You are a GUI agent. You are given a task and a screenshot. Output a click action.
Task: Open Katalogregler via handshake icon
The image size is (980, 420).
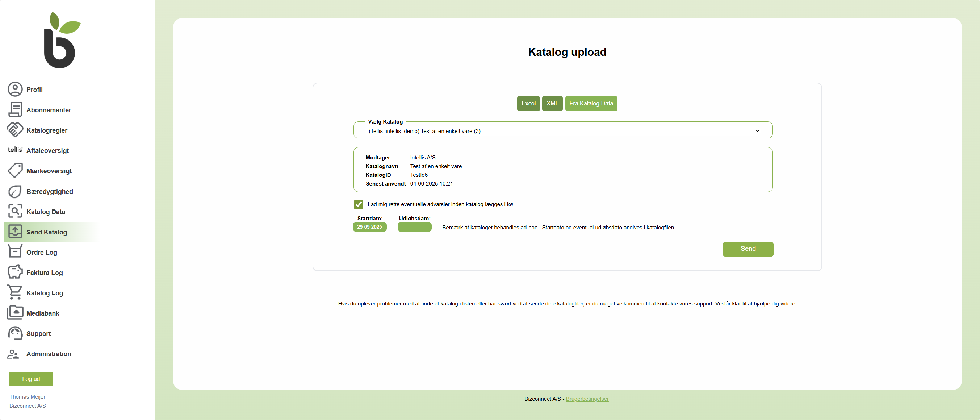click(x=15, y=130)
